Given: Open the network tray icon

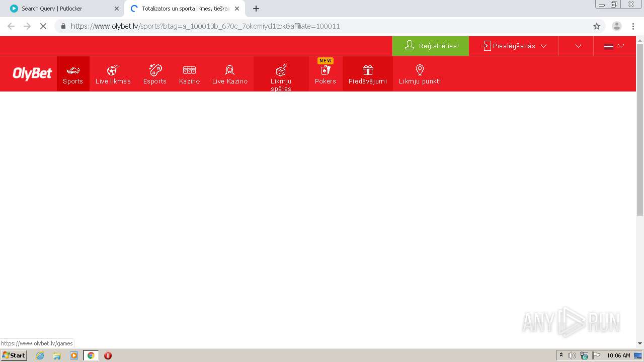Looking at the screenshot, I should 584,355.
